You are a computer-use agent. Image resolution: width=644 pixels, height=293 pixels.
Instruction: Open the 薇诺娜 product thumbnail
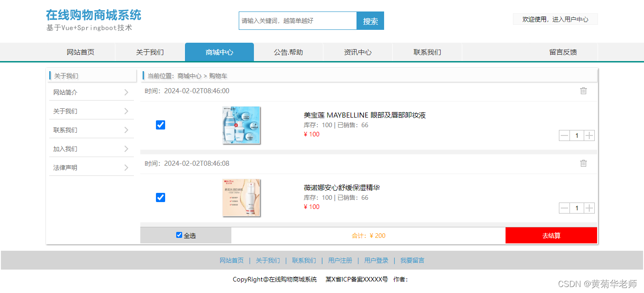[x=241, y=198]
